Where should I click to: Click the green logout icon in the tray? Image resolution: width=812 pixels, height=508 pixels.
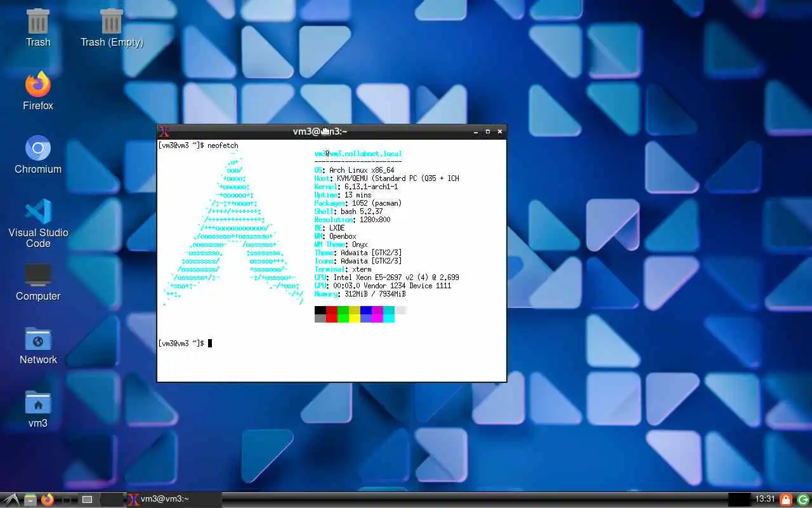[x=802, y=500]
